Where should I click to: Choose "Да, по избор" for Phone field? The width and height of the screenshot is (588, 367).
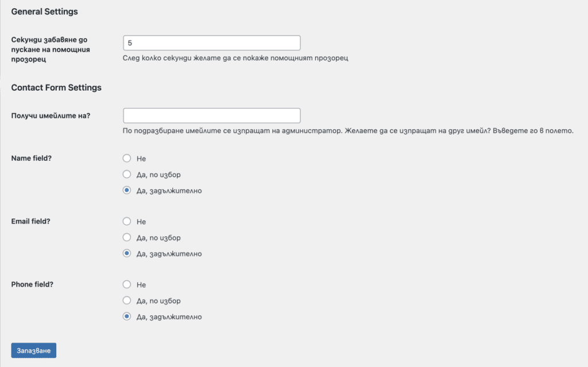(x=126, y=300)
